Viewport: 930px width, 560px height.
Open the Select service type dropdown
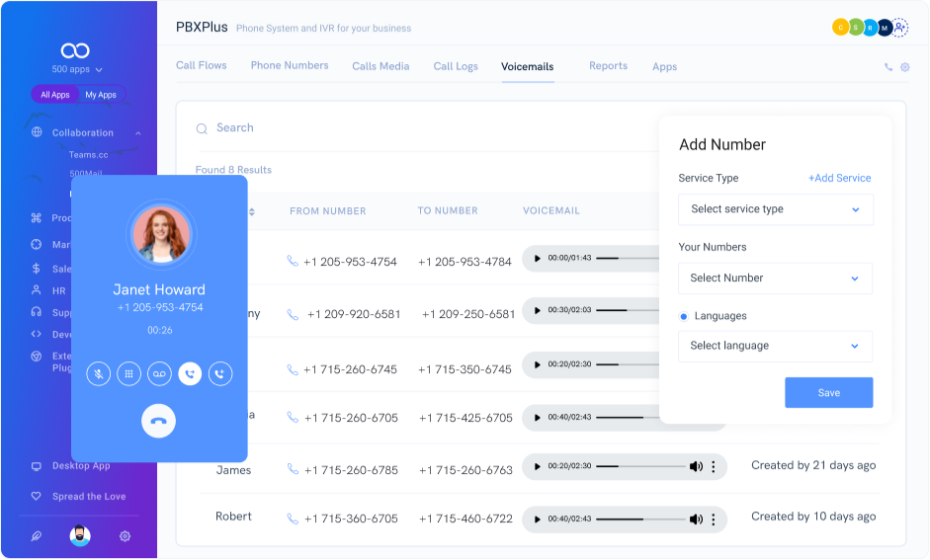[x=775, y=209]
